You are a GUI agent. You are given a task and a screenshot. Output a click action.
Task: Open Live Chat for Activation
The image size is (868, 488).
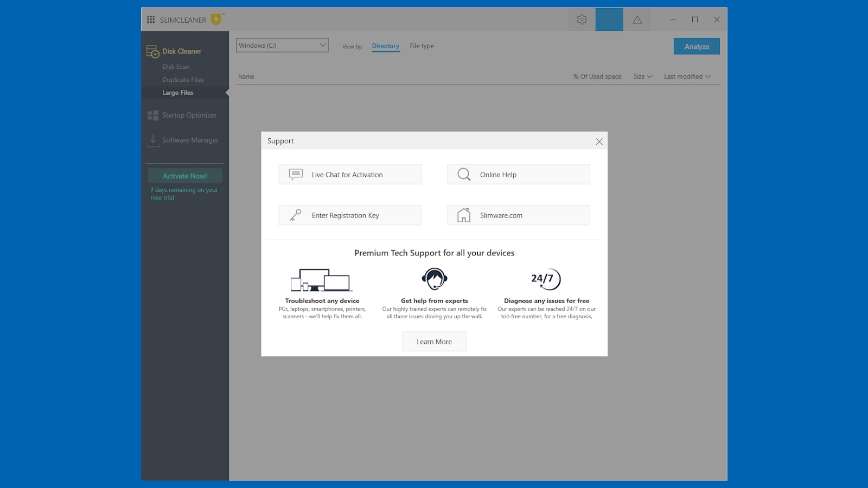point(350,175)
